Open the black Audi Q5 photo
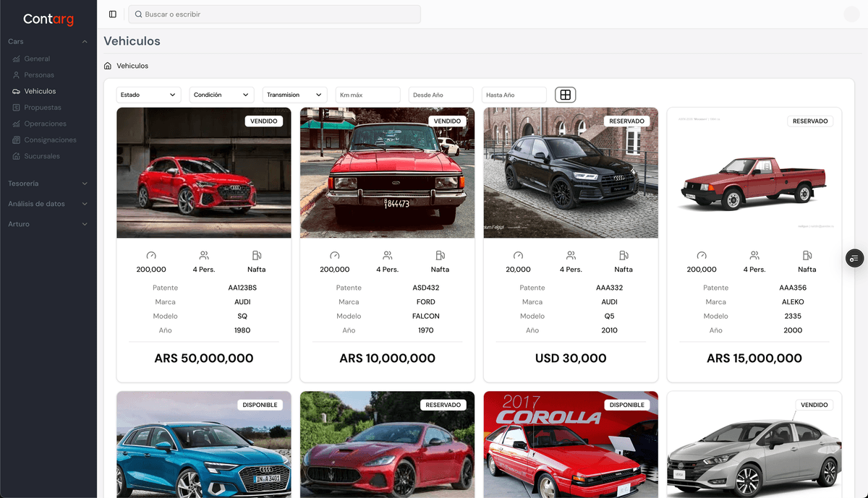The height and width of the screenshot is (498, 868). 571,173
